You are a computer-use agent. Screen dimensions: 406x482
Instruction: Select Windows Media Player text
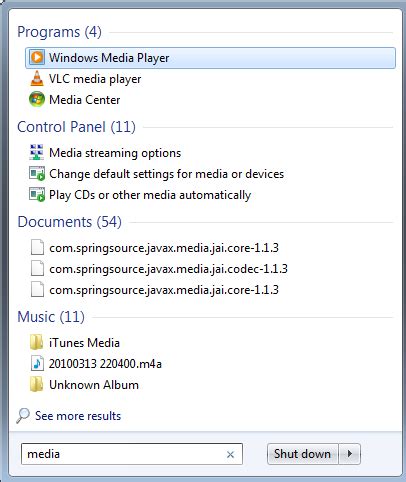coord(109,58)
